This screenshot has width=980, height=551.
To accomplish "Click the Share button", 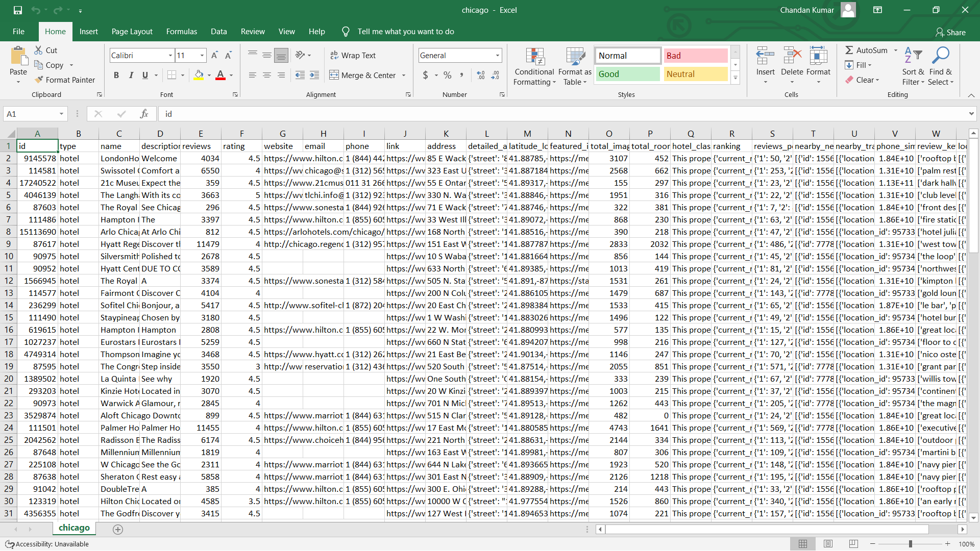I will pyautogui.click(x=950, y=32).
